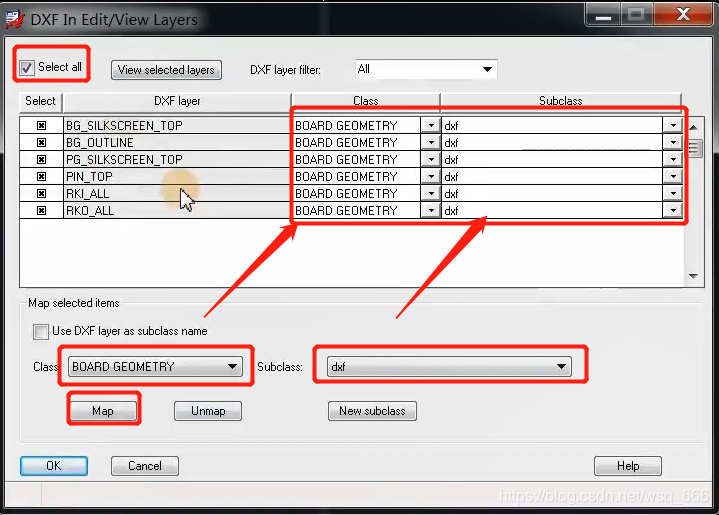
Task: Open Class dropdown for RKI_ALL row
Action: [x=431, y=193]
